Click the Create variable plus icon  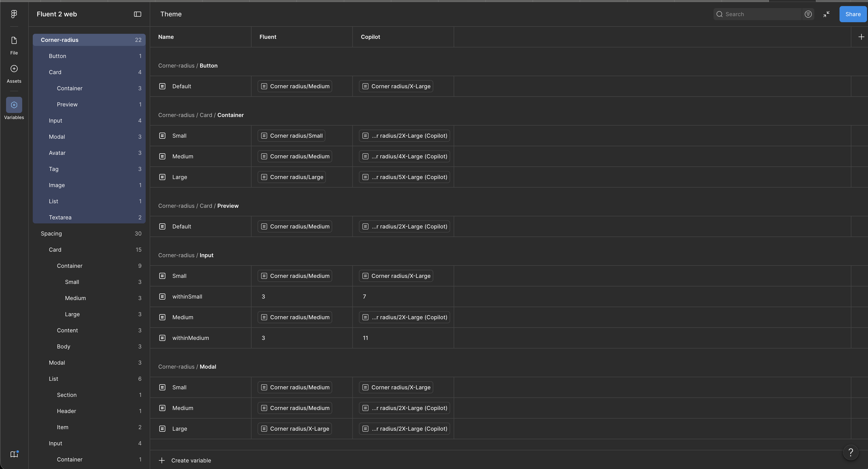[162, 460]
